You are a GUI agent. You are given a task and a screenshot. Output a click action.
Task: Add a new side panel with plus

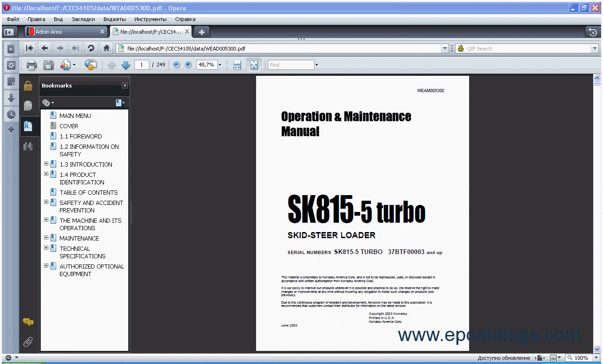[x=11, y=130]
